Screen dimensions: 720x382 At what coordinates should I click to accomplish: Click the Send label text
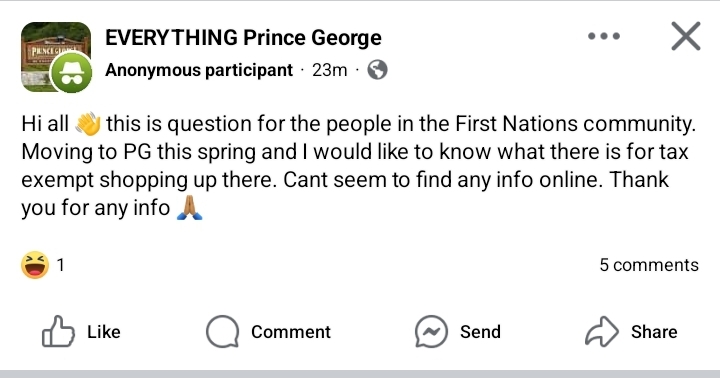(x=480, y=331)
